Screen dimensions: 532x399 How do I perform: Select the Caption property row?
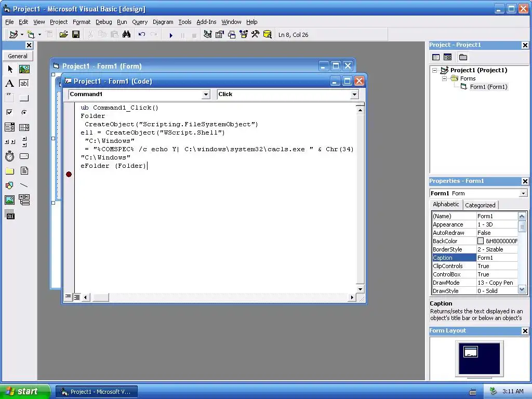click(x=475, y=258)
